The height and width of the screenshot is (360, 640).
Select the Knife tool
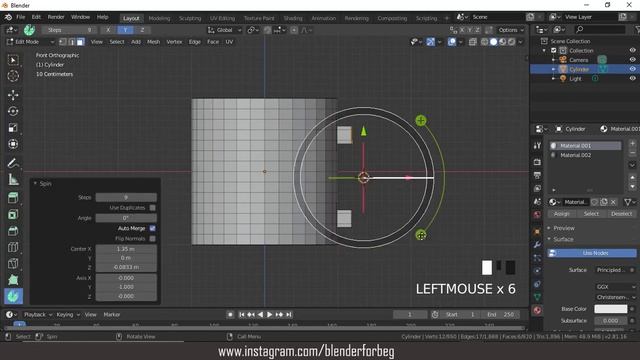13,264
